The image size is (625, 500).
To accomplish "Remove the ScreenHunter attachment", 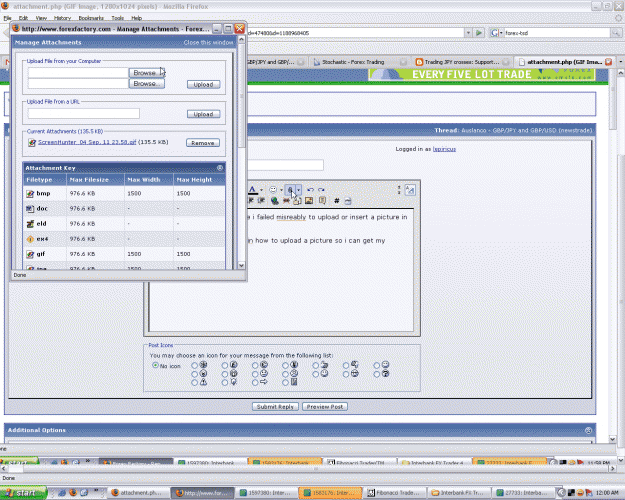I will 203,143.
